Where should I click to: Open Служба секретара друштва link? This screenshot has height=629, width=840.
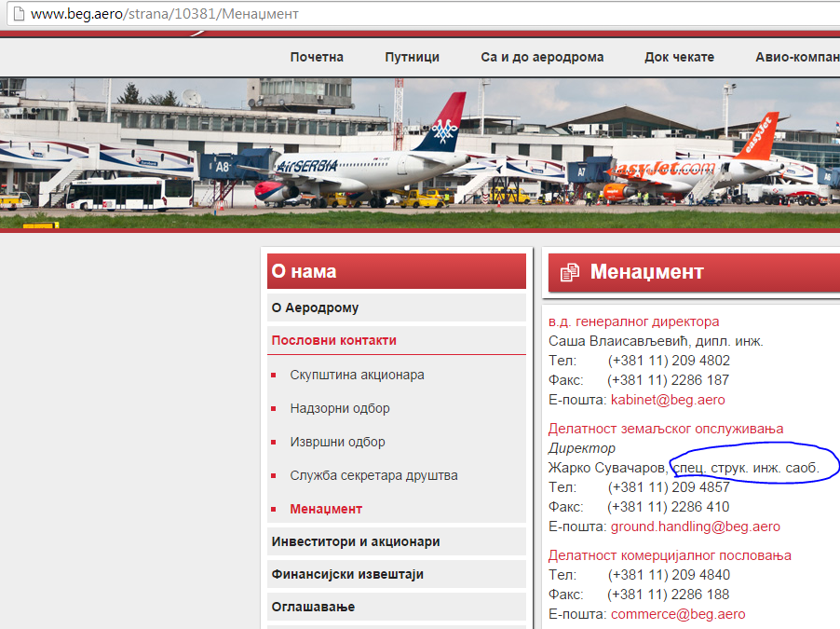coord(374,475)
